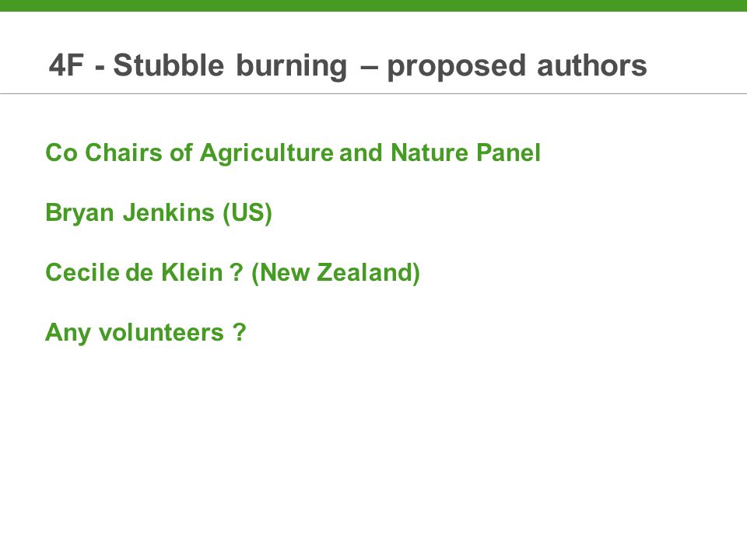Click the word 'Agriculture' in first line
The width and height of the screenshot is (747, 560).
coord(267,154)
